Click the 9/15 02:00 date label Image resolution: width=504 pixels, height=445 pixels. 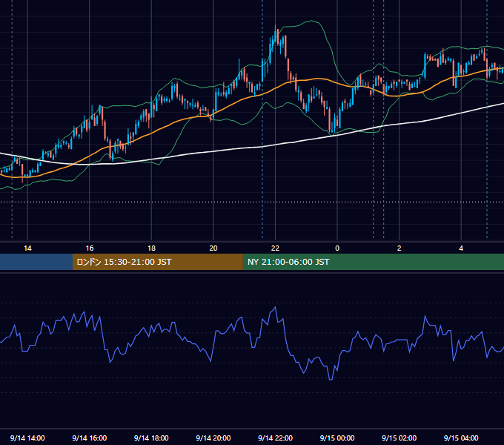point(399,438)
